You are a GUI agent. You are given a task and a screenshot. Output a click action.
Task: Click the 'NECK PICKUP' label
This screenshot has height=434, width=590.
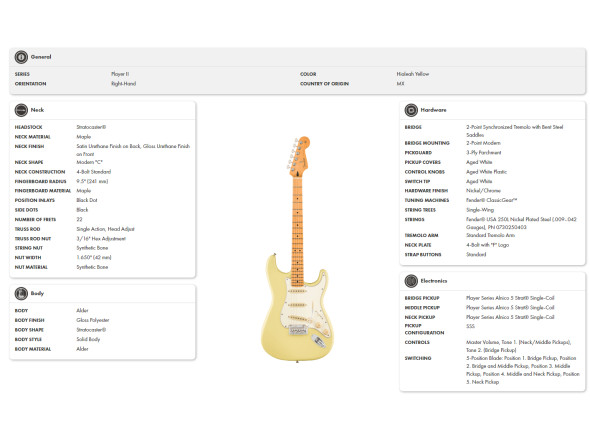click(420, 317)
